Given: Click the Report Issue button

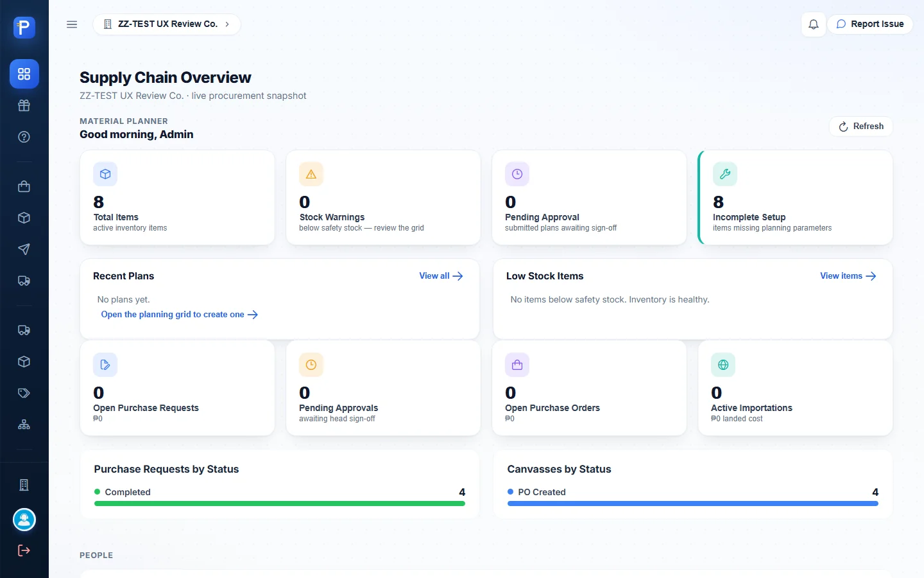Looking at the screenshot, I should (870, 24).
